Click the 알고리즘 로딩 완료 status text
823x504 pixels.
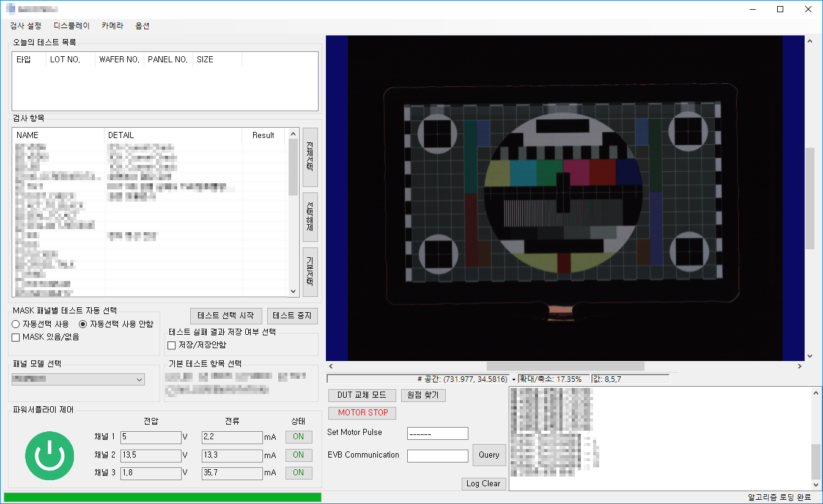pos(779,498)
